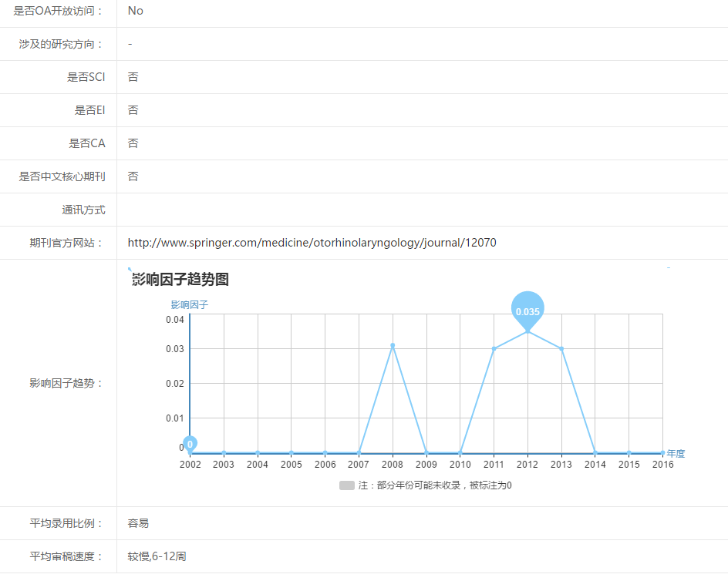Click the 2007 data point on the baseline

coord(359,452)
